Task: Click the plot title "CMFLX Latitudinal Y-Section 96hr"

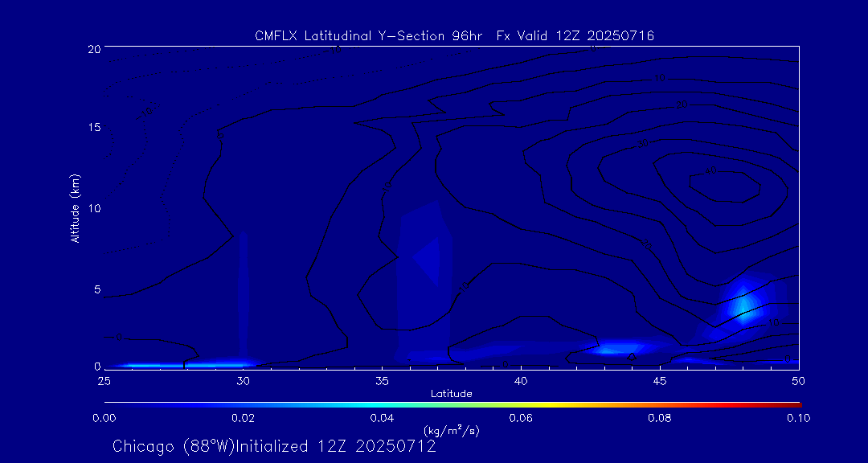Action: (368, 36)
